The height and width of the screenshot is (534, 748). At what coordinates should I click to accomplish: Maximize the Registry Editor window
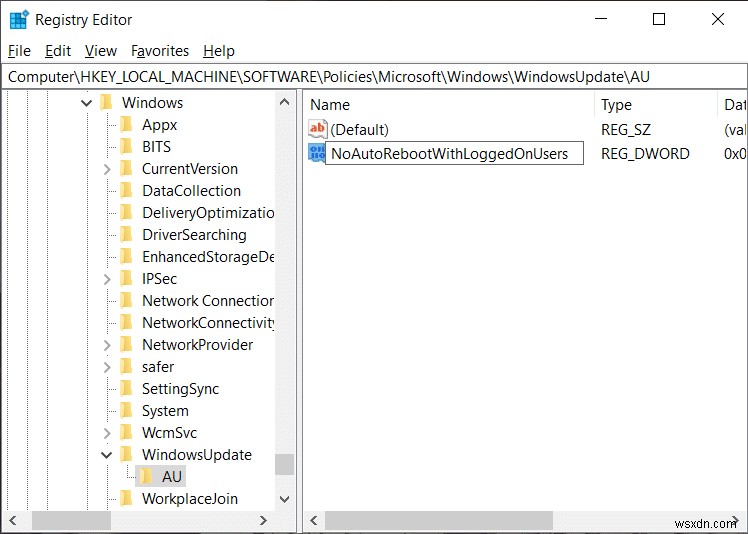[659, 19]
